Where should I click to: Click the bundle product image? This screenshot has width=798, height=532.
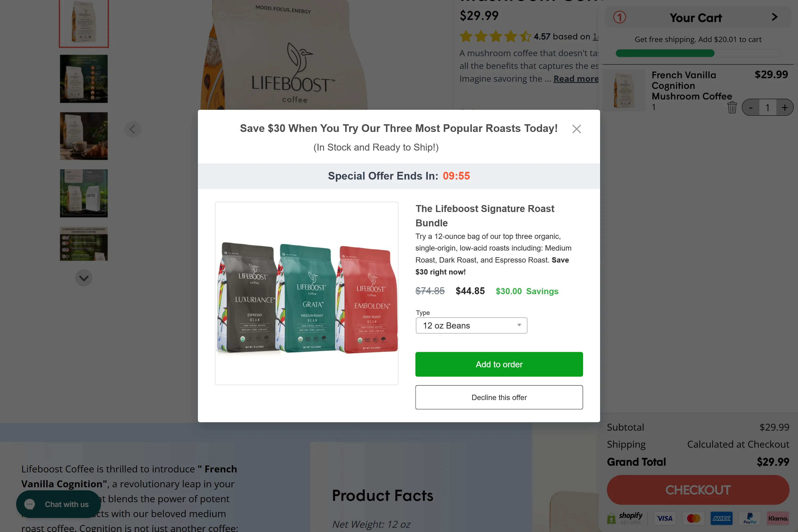pyautogui.click(x=306, y=293)
